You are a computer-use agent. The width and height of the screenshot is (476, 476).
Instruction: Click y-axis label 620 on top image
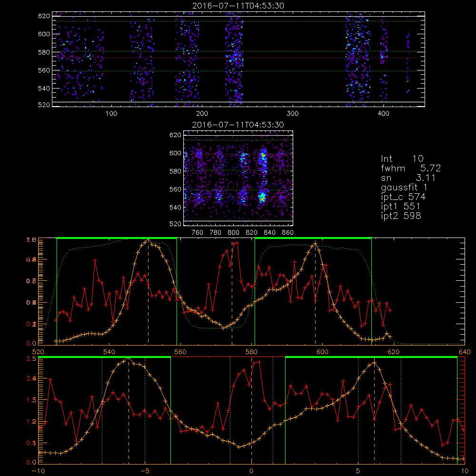click(44, 16)
